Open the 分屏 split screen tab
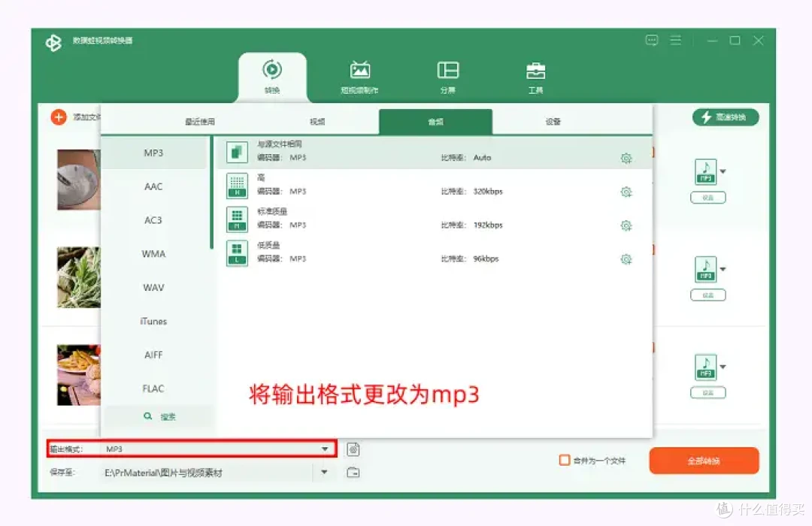The image size is (812, 526). point(448,76)
